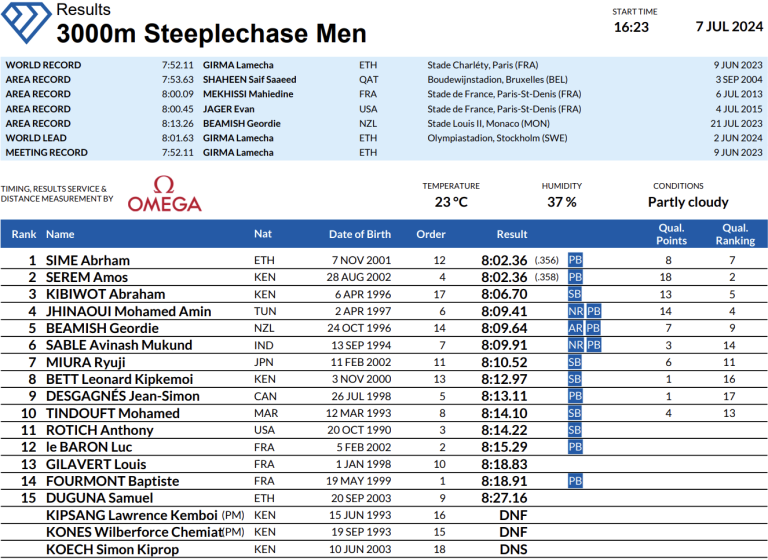Open SEREM Amos athlete name
The height and width of the screenshot is (560, 768).
tap(88, 277)
